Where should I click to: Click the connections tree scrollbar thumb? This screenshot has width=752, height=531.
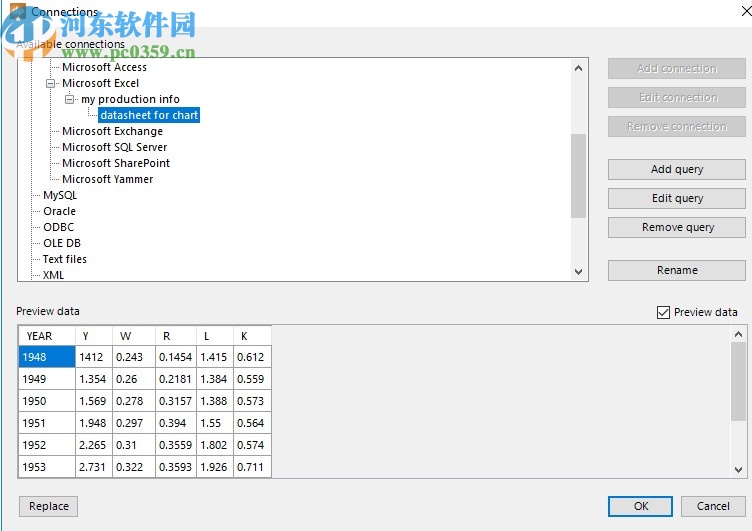[x=578, y=176]
